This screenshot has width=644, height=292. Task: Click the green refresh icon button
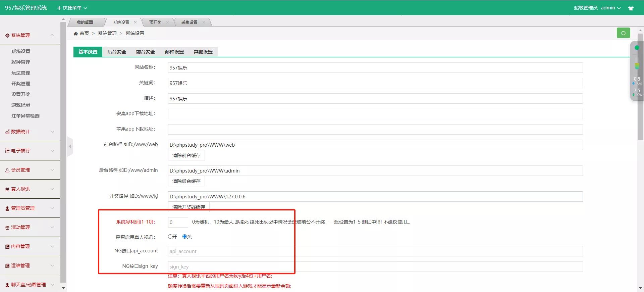point(623,33)
